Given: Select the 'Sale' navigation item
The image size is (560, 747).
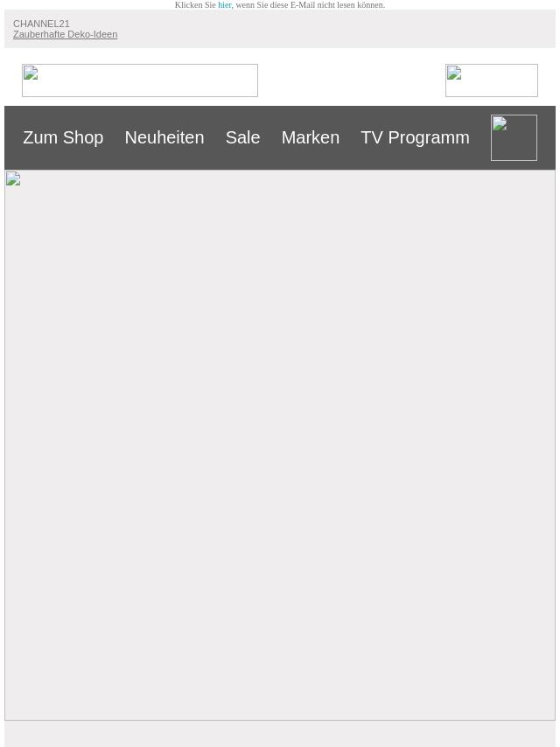Looking at the screenshot, I should 242,137.
